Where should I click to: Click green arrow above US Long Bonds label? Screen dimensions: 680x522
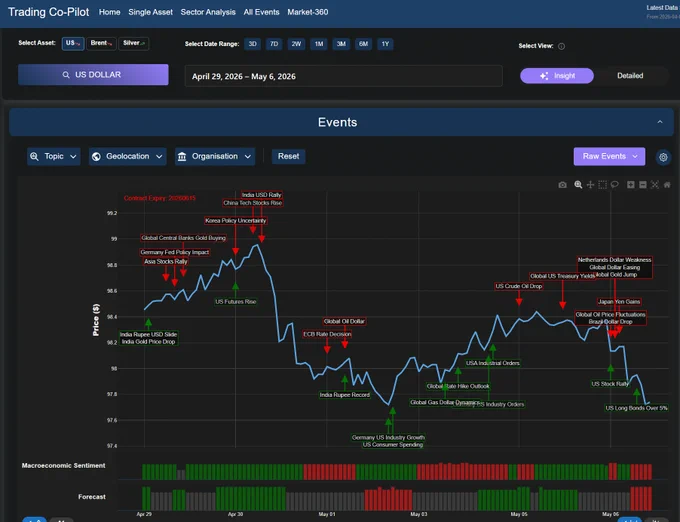pyautogui.click(x=636, y=392)
